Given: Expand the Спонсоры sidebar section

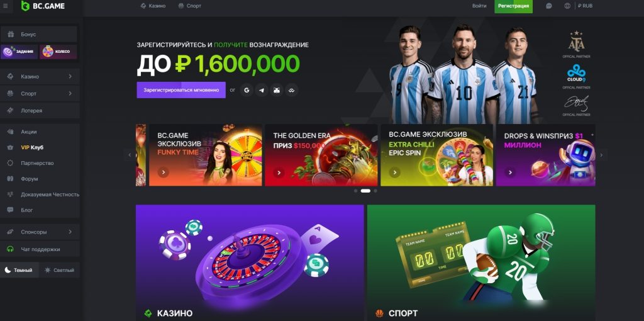Looking at the screenshot, I should (40, 232).
